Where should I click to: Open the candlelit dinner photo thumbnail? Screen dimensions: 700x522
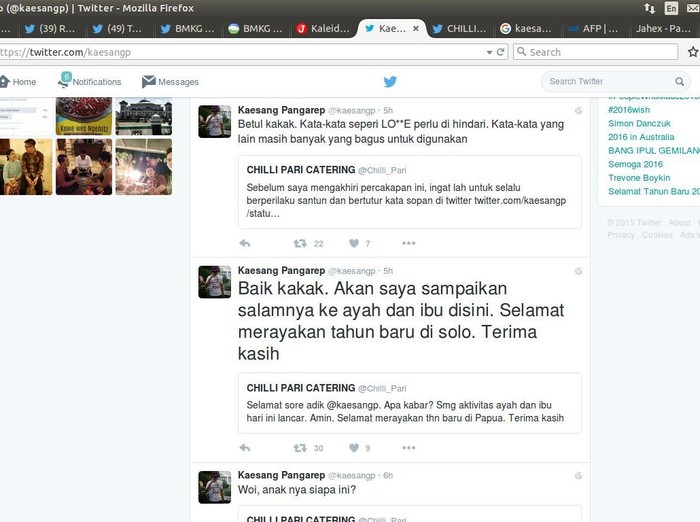pyautogui.click(x=144, y=167)
